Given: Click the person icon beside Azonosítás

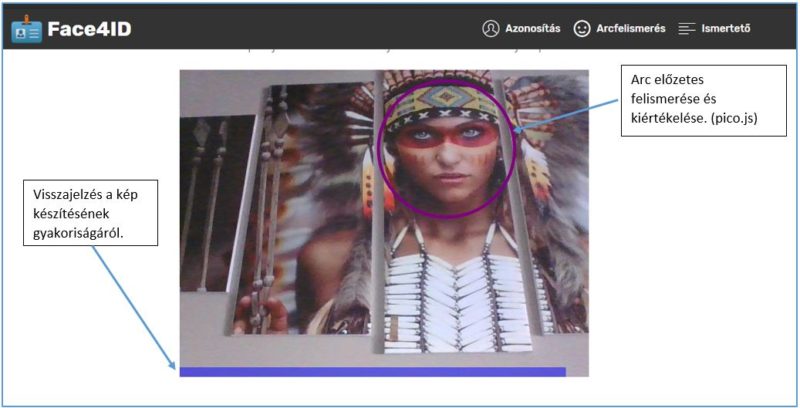Looking at the screenshot, I should point(490,29).
